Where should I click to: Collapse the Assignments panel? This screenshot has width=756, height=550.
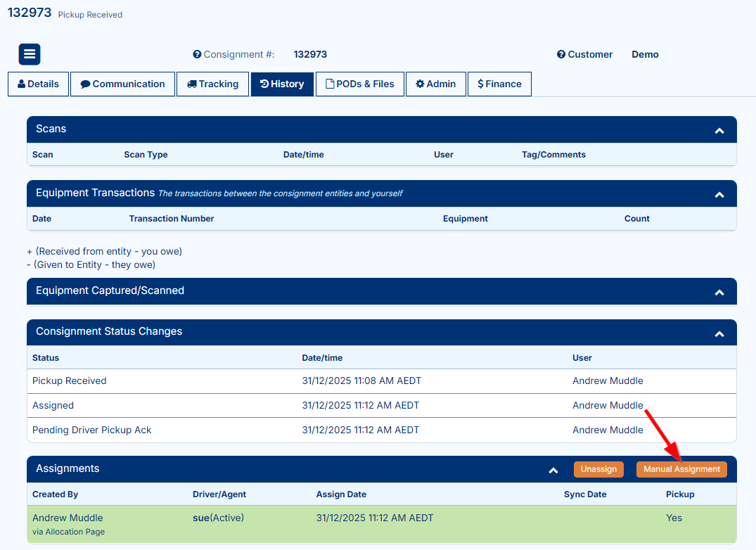pos(553,470)
